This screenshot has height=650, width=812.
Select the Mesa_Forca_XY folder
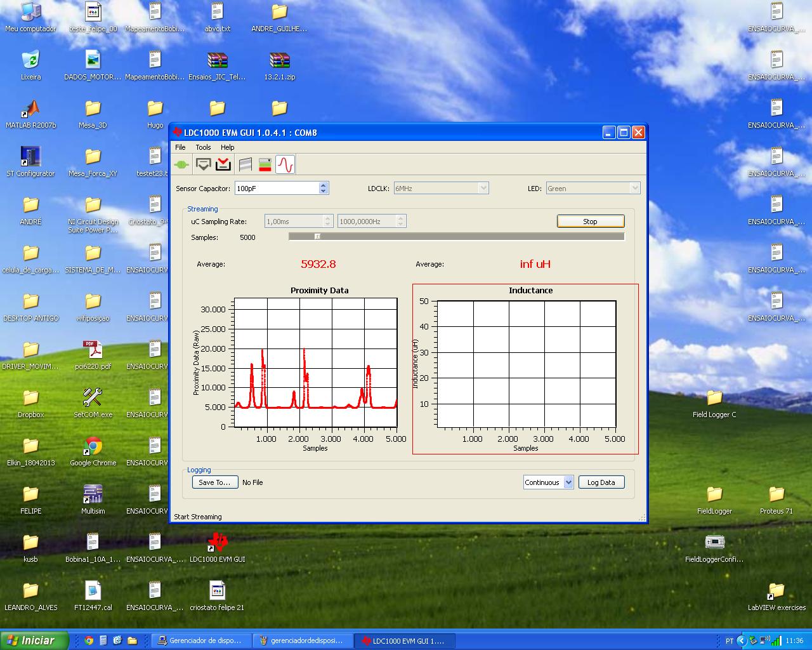pyautogui.click(x=93, y=163)
